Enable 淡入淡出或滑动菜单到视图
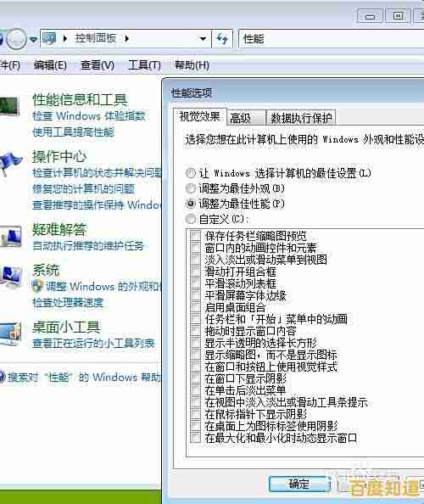 pos(195,260)
